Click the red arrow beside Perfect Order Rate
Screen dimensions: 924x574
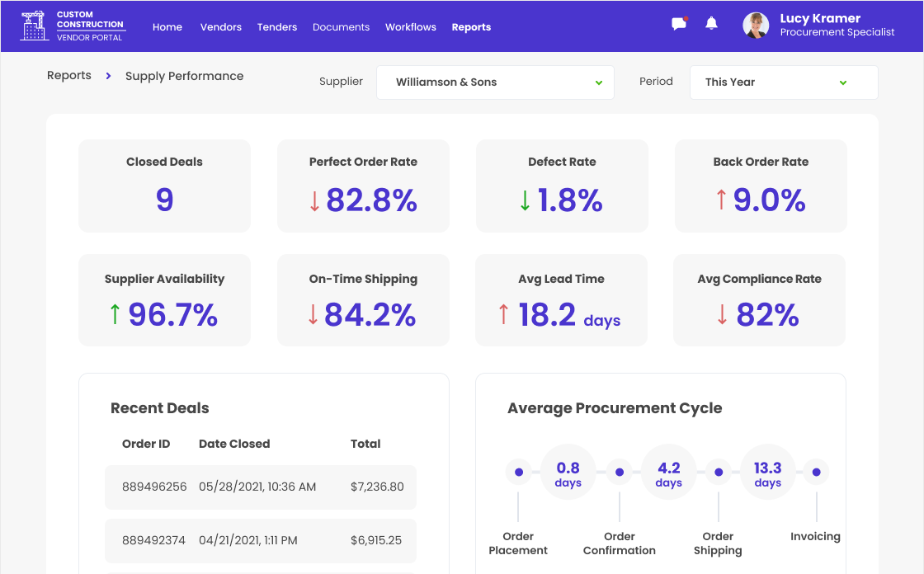(314, 201)
